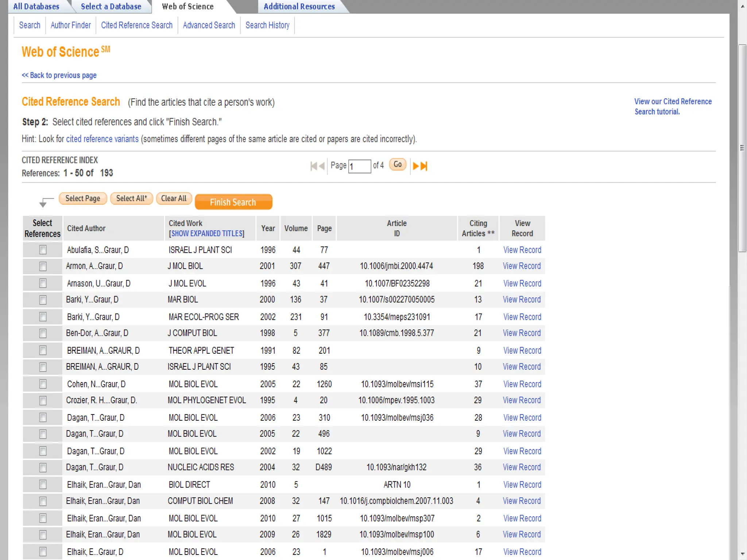The image size is (747, 560).
Task: Show expanded titles in Cited Work
Action: tap(206, 233)
